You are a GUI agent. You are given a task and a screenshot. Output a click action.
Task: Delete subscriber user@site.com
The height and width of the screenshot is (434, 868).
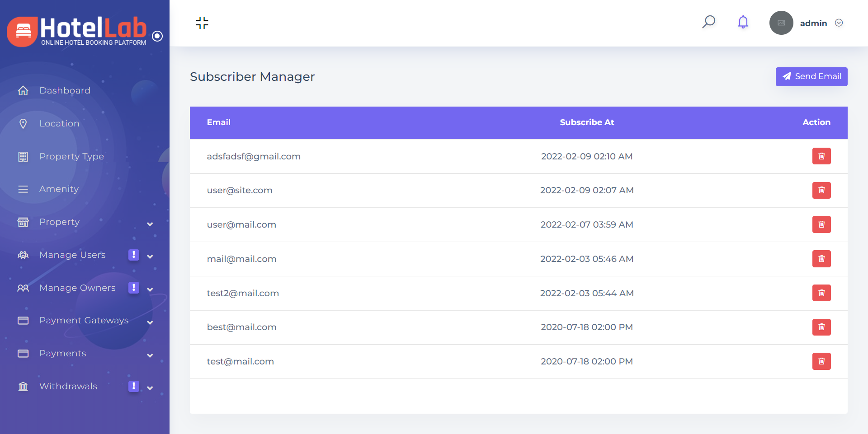point(821,190)
